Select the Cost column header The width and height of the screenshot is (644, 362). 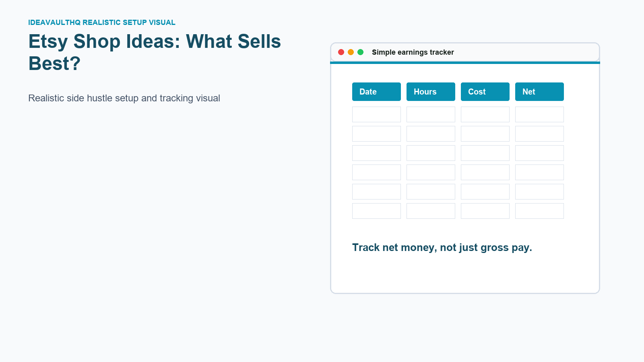pyautogui.click(x=485, y=92)
